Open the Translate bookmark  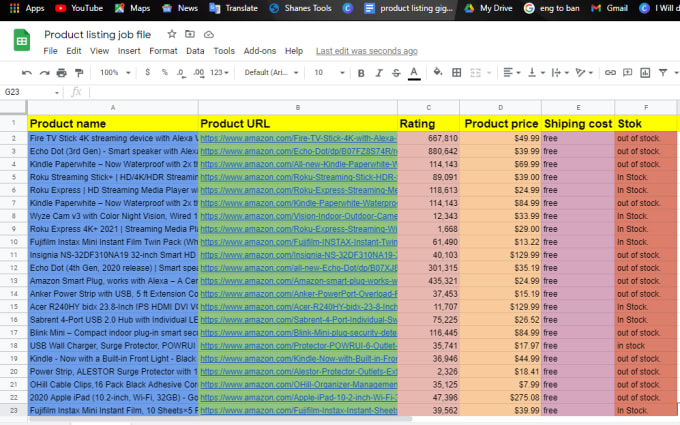[233, 8]
